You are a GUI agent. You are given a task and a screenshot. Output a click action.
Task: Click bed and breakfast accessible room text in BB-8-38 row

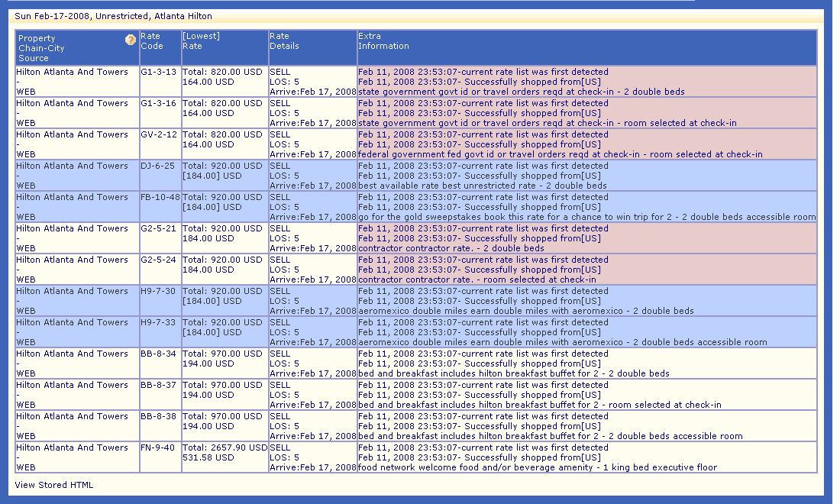click(x=550, y=437)
